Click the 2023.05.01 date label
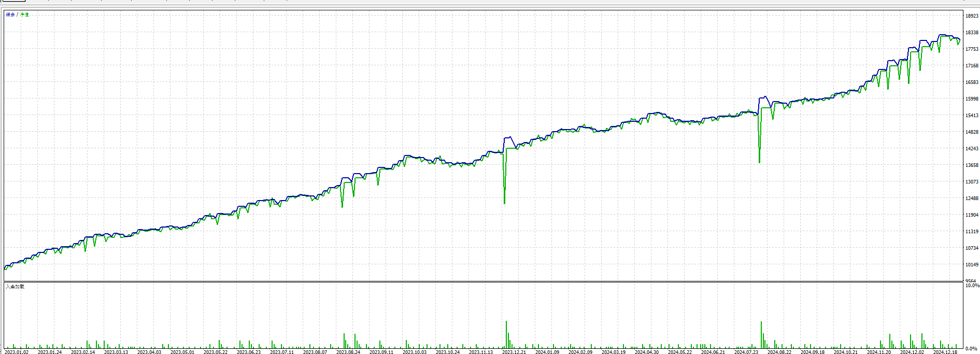Viewport: 980px width, 354px height. (x=182, y=352)
